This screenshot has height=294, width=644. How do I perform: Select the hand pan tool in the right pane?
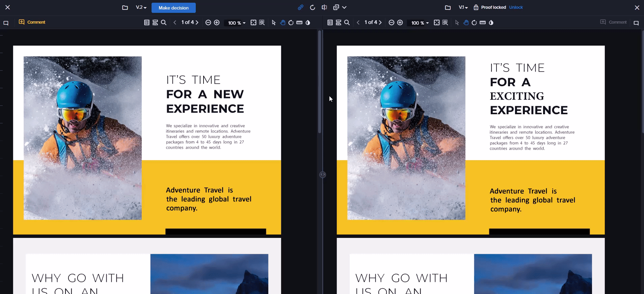[x=466, y=23]
